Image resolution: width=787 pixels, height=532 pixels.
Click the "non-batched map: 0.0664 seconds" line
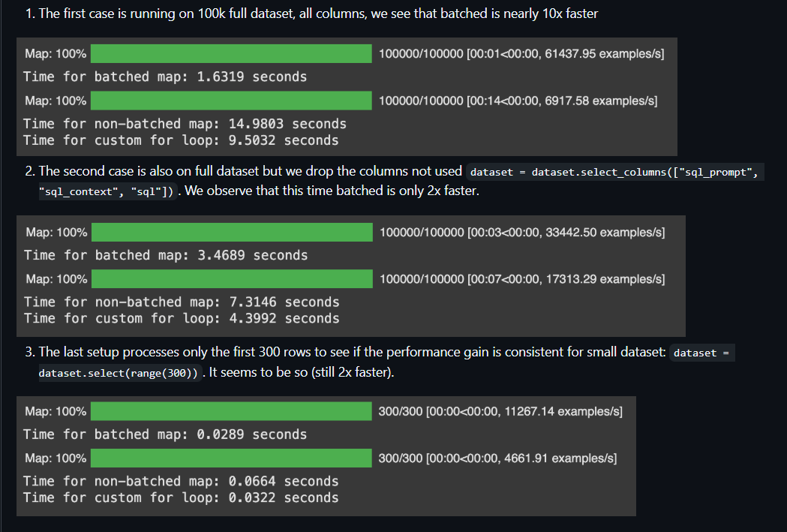[x=181, y=481]
